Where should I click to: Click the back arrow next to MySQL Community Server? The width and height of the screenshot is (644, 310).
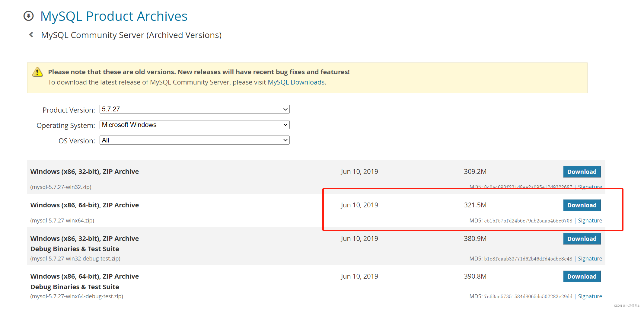click(x=31, y=35)
